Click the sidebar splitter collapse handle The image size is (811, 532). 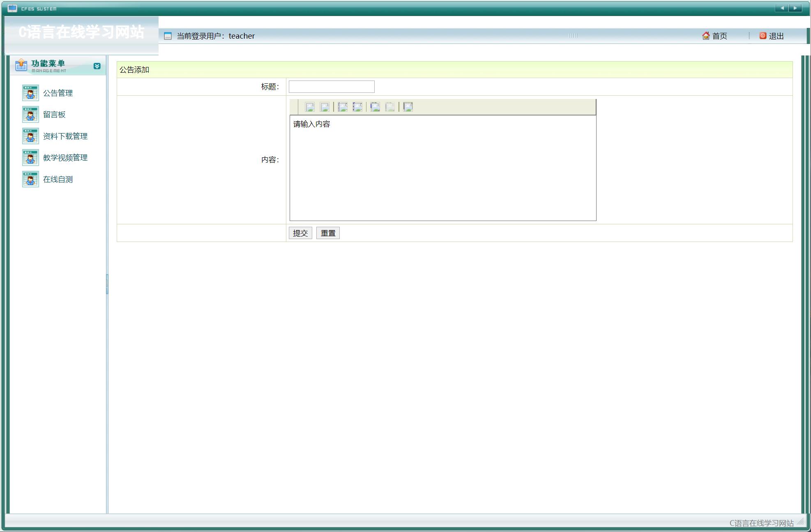point(107,284)
